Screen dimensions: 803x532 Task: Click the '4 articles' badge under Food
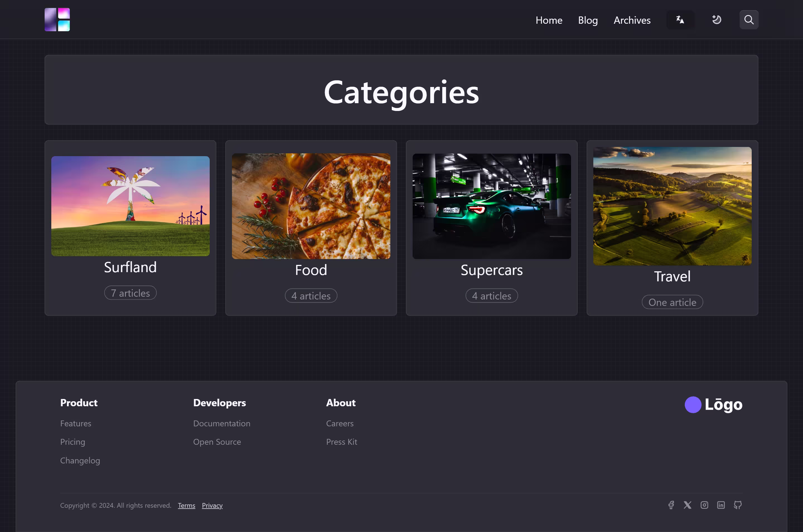[x=311, y=296]
